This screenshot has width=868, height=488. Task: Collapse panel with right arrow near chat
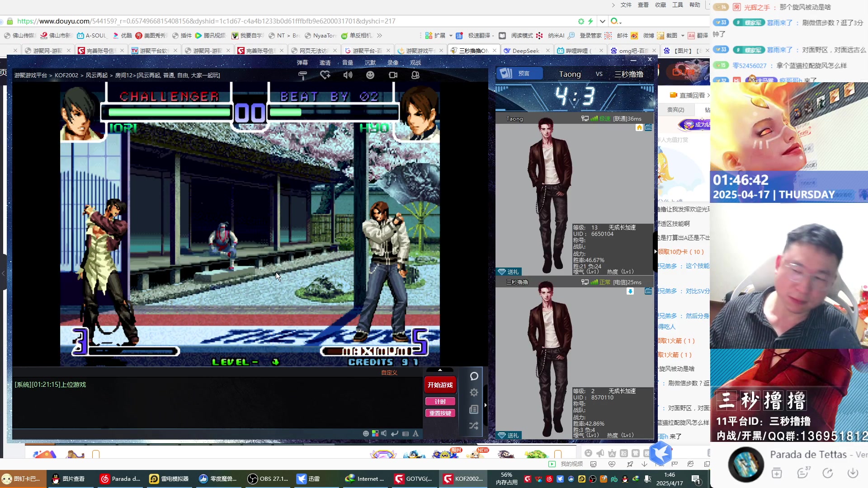point(486,405)
